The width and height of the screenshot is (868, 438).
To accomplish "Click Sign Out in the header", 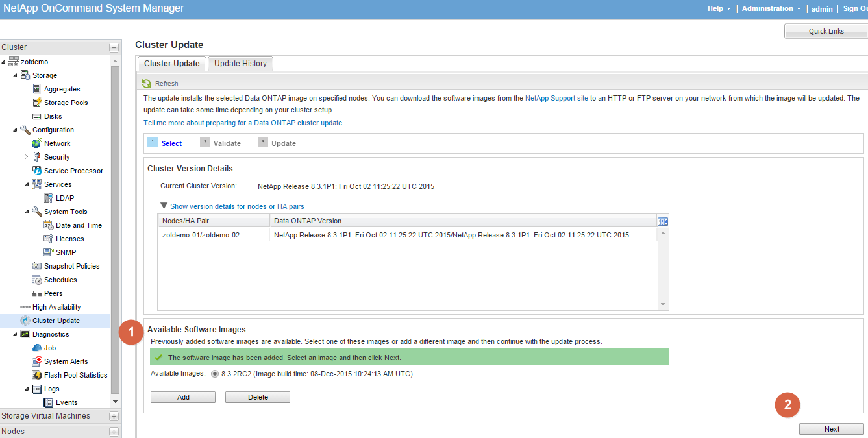I will point(855,8).
